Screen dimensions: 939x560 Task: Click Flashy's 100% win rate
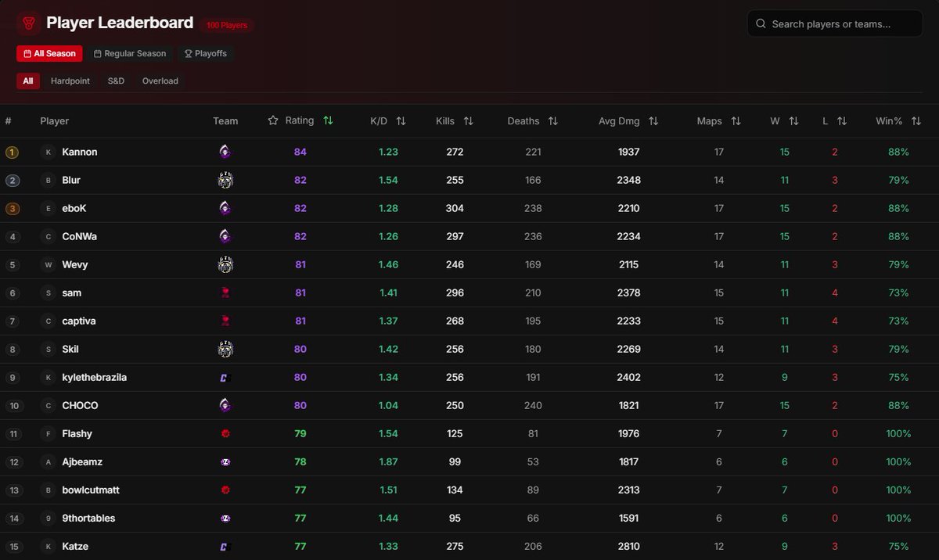pyautogui.click(x=898, y=433)
